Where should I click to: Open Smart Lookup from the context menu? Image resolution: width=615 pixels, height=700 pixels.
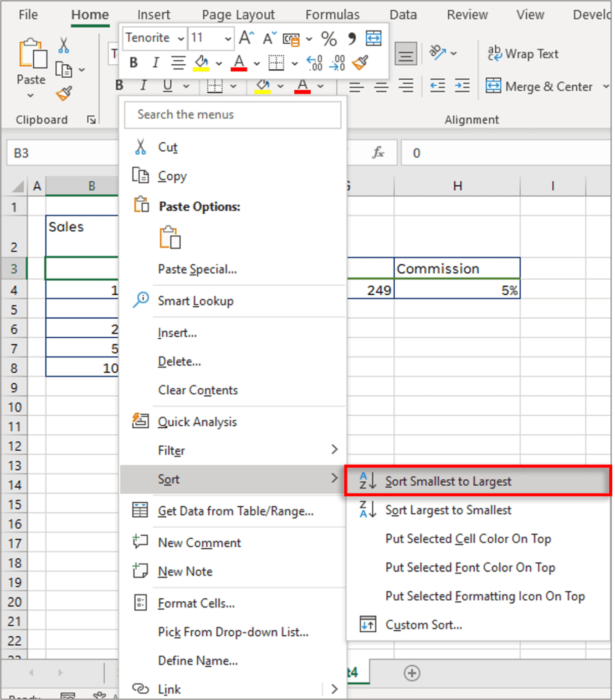coord(195,300)
